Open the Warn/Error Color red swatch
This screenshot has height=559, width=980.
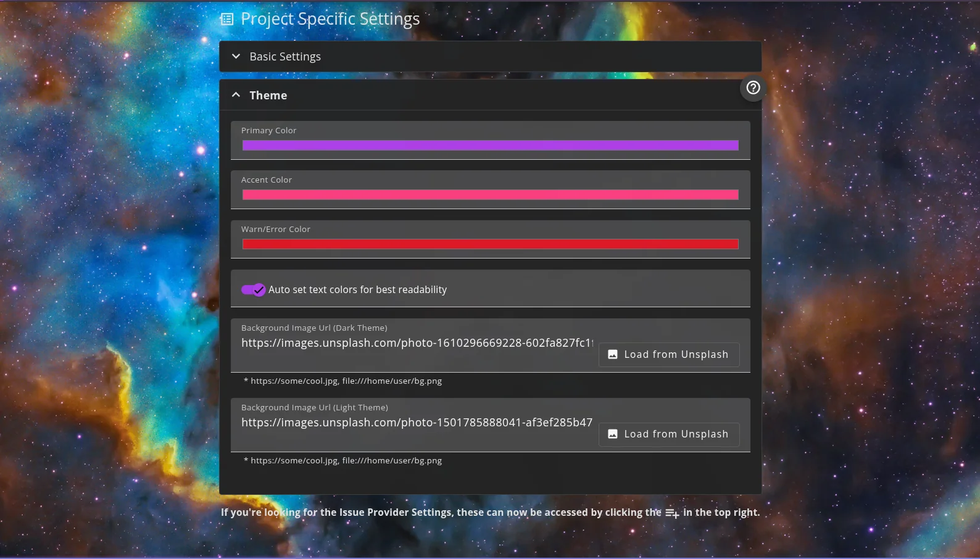490,244
